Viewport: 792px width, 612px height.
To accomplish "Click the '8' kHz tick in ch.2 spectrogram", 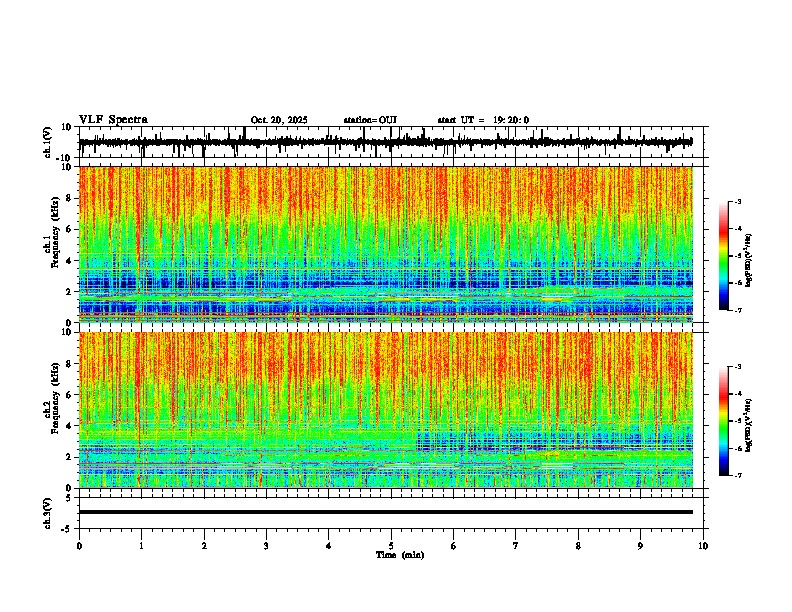I will click(x=70, y=364).
